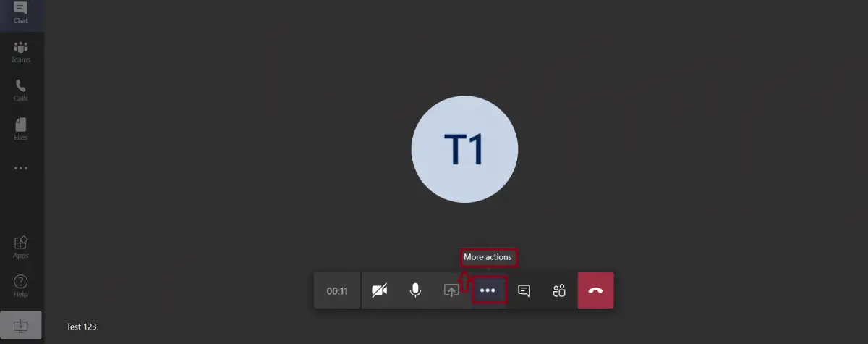Click the download desktop app icon
Viewport: 868px width, 344px height.
coord(21,326)
